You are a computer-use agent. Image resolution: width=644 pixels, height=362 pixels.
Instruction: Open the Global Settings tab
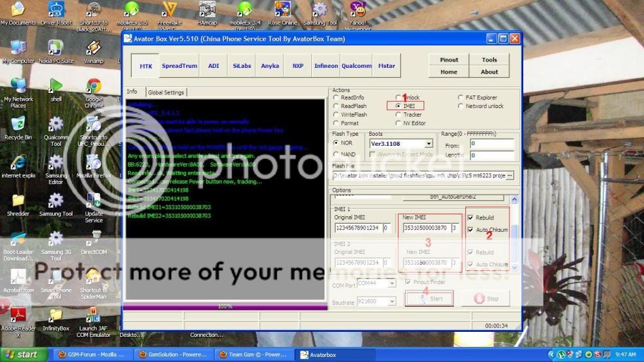click(x=166, y=92)
